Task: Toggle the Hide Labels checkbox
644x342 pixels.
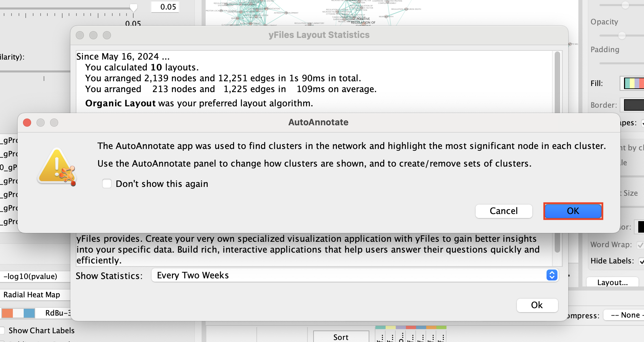Action: pos(641,261)
